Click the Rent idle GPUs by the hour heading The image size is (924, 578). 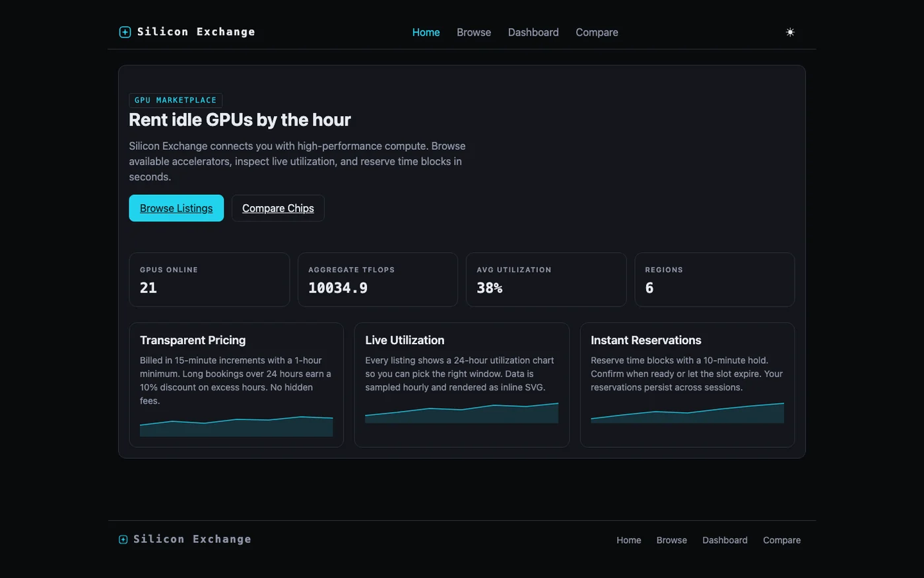click(240, 120)
